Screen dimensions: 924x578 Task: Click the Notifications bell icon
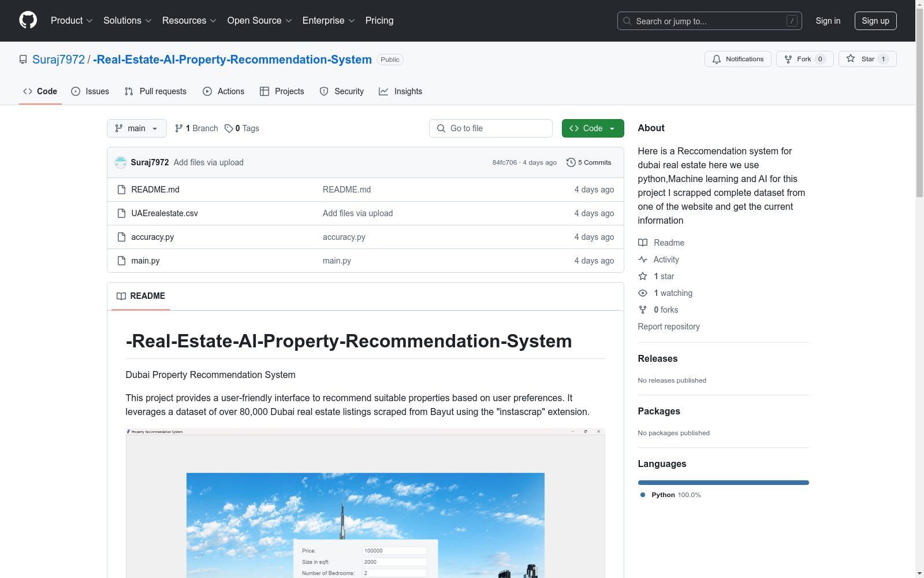(x=717, y=59)
